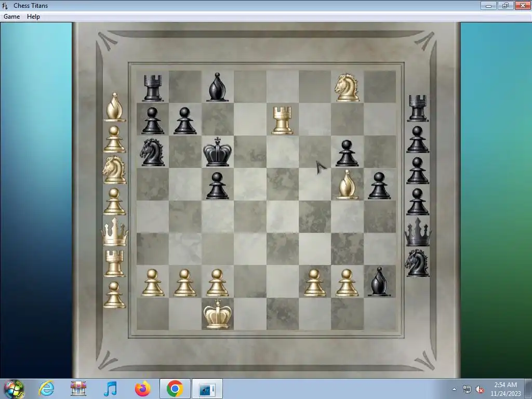Select the white pawn on f2
The width and height of the screenshot is (532, 399).
(314, 283)
